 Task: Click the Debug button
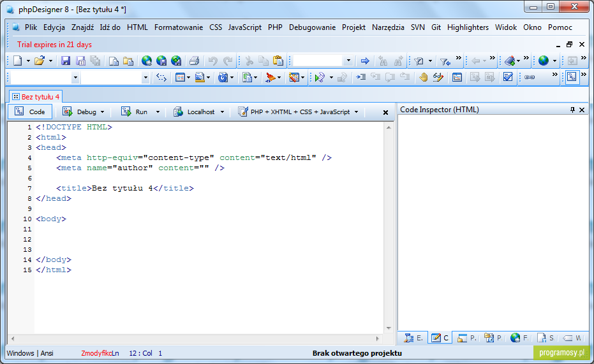click(x=80, y=112)
